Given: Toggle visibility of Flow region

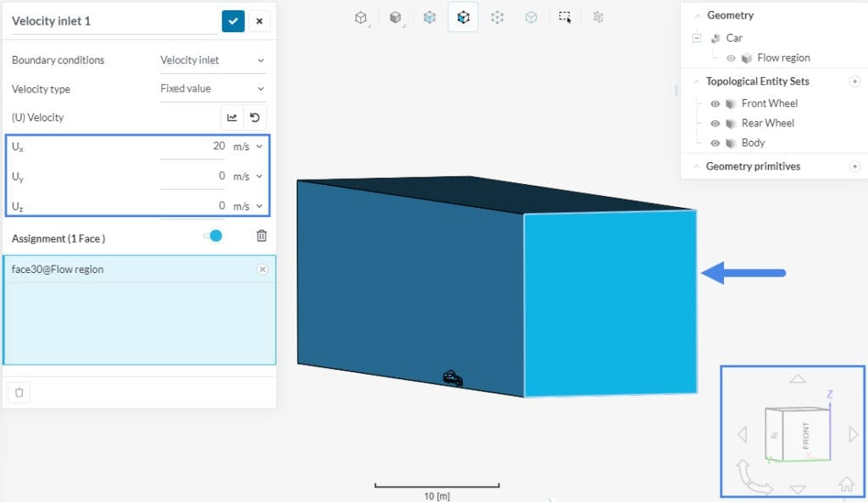Looking at the screenshot, I should (731, 59).
